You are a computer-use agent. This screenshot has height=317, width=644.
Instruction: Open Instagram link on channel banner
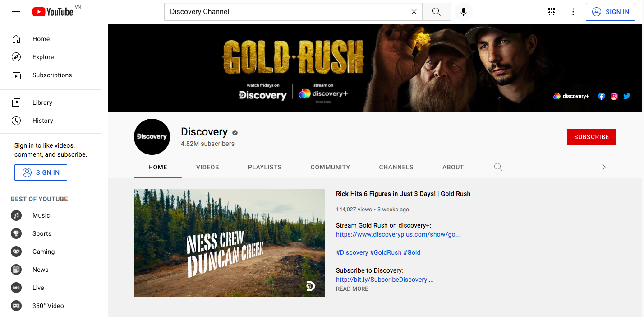pyautogui.click(x=614, y=96)
